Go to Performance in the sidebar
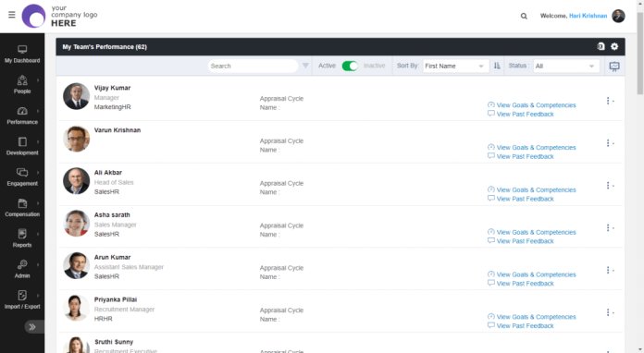The width and height of the screenshot is (644, 353). tap(22, 116)
